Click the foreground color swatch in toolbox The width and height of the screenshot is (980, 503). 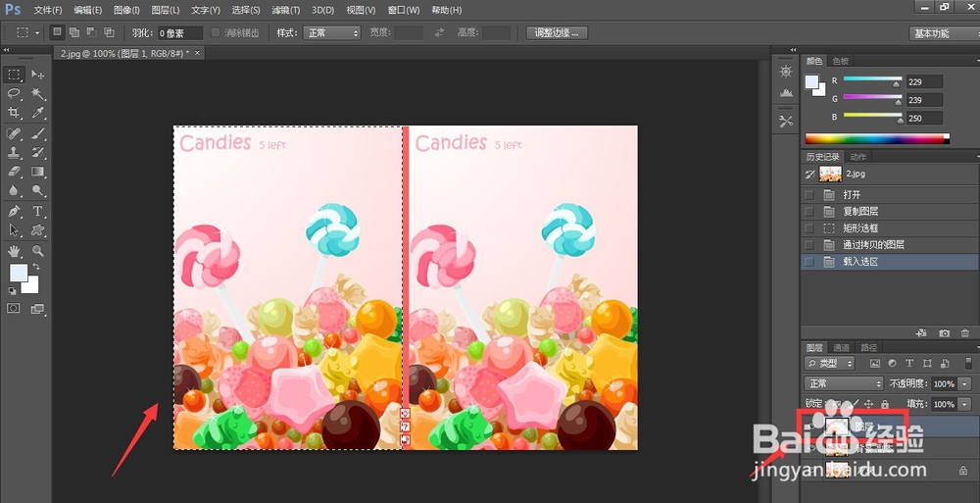(x=18, y=273)
